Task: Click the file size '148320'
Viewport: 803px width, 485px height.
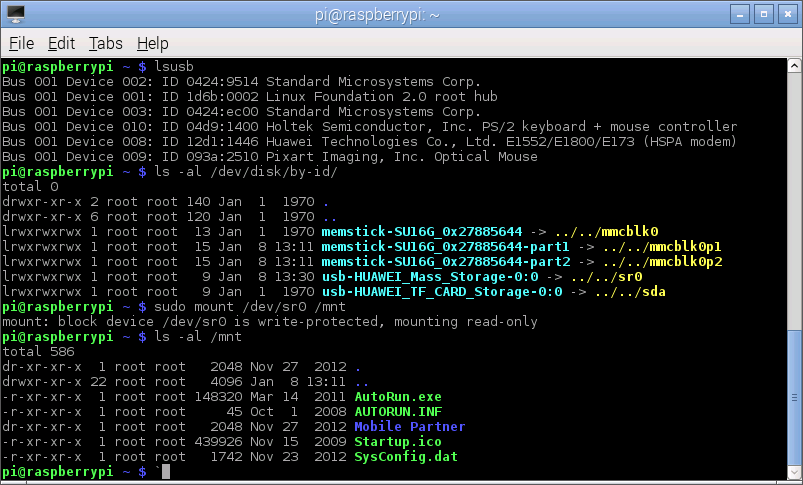Action: click(x=218, y=396)
